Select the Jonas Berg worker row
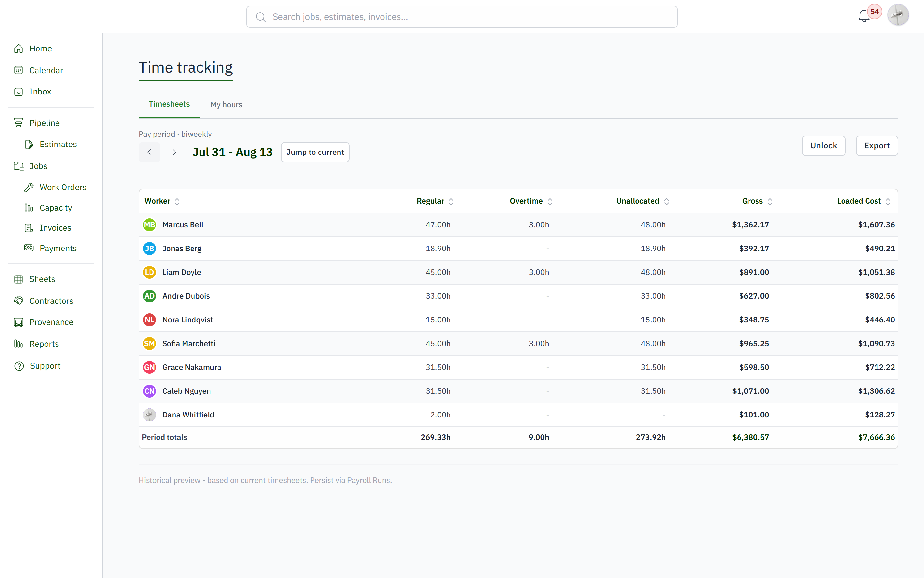 518,249
